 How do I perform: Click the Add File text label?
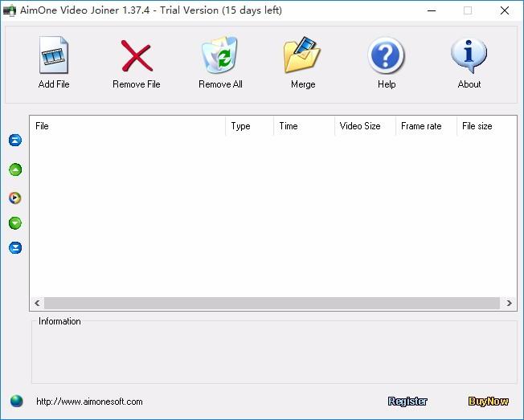coord(54,84)
